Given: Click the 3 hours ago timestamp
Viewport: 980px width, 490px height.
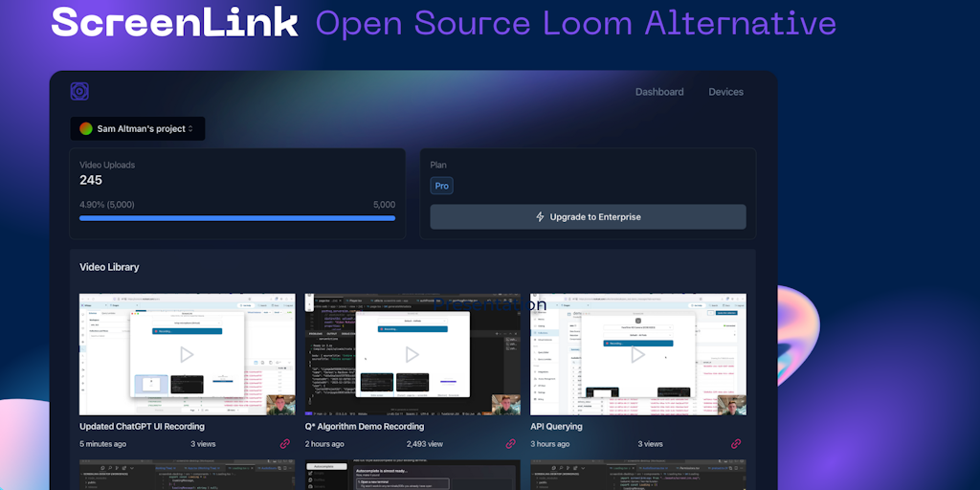Looking at the screenshot, I should tap(550, 444).
